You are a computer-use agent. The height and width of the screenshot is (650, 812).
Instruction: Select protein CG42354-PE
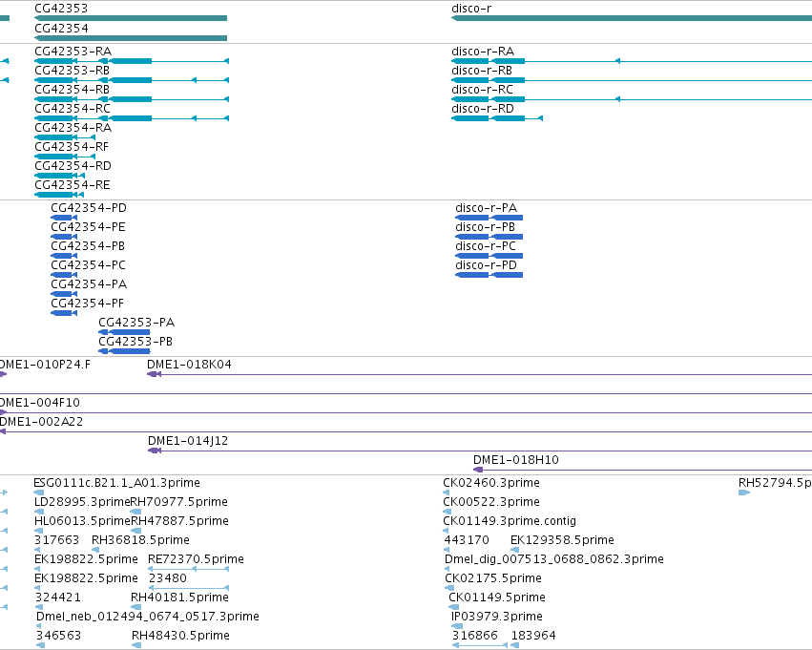click(88, 227)
